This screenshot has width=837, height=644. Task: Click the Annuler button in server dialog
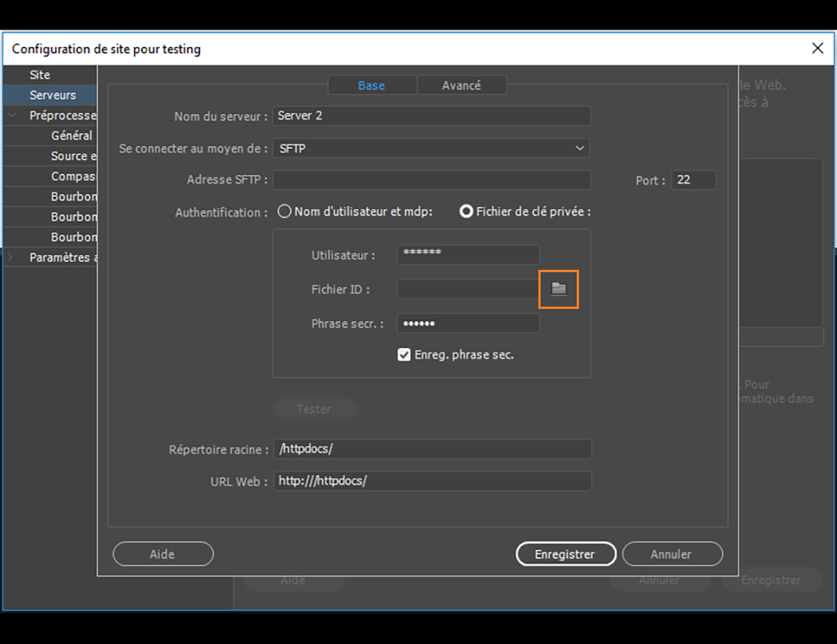pos(672,554)
